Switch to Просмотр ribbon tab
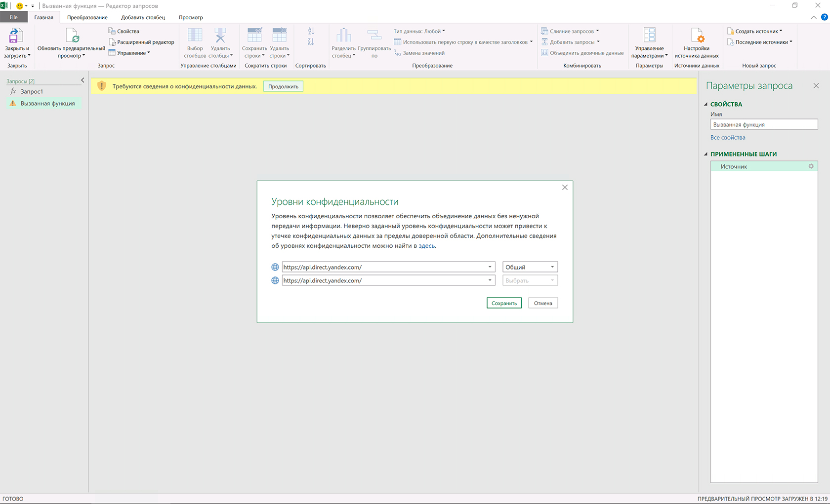The image size is (830, 504). pos(191,17)
